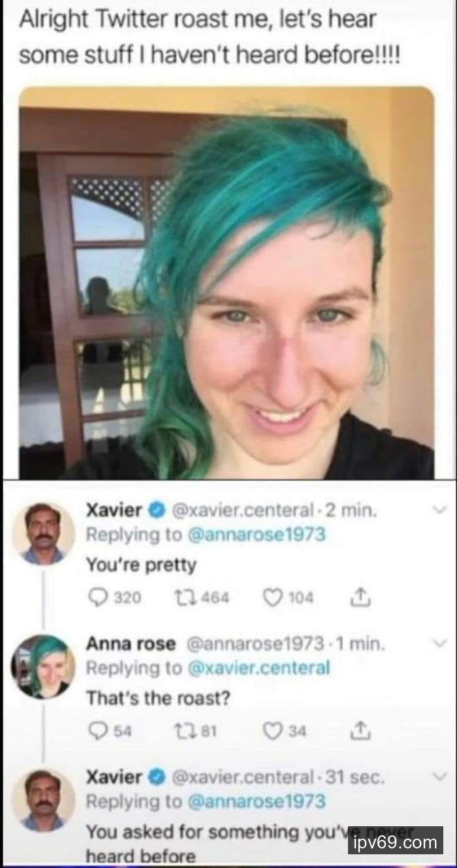Open the @xavier.centeral mention in Anna rose's reply
The height and width of the screenshot is (868, 457).
pyautogui.click(x=259, y=668)
